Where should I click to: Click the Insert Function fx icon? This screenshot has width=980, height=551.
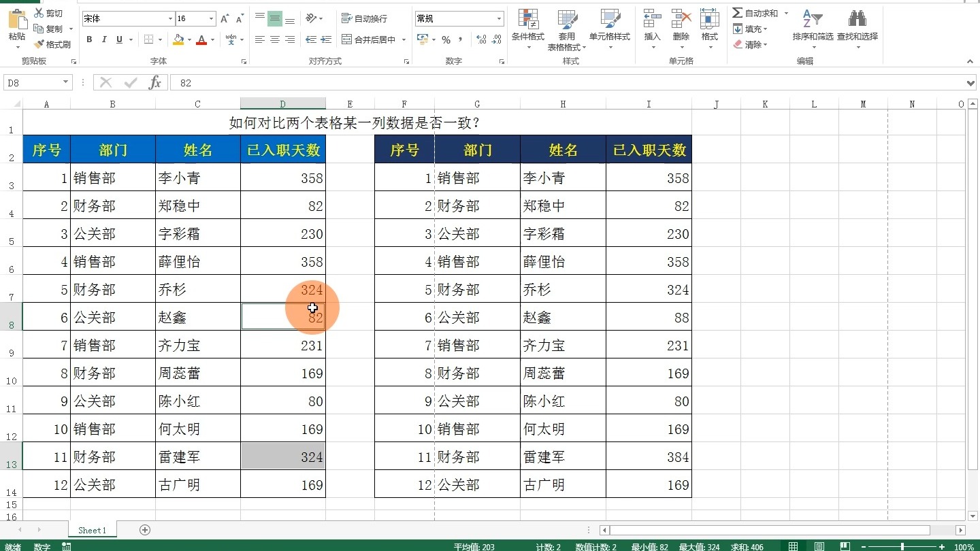(155, 83)
